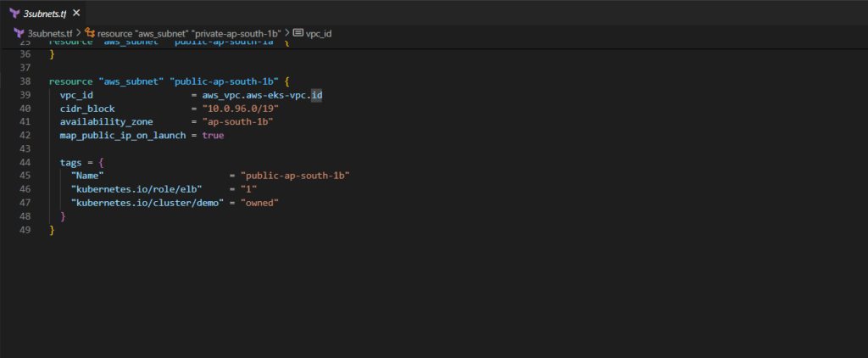Click the true value on line 42
Viewport: 868px width, 358px height.
point(213,135)
